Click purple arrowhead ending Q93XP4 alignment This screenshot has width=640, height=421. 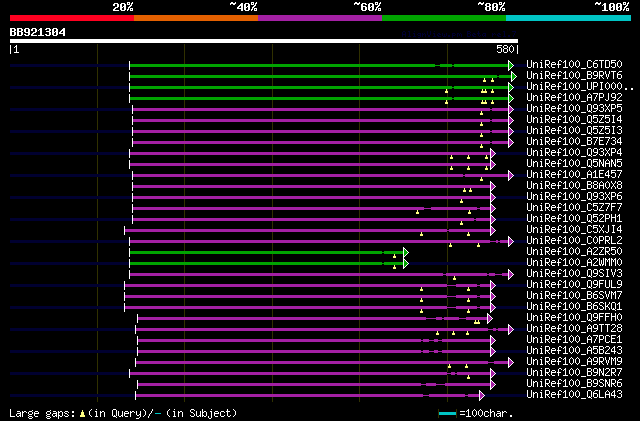493,154
